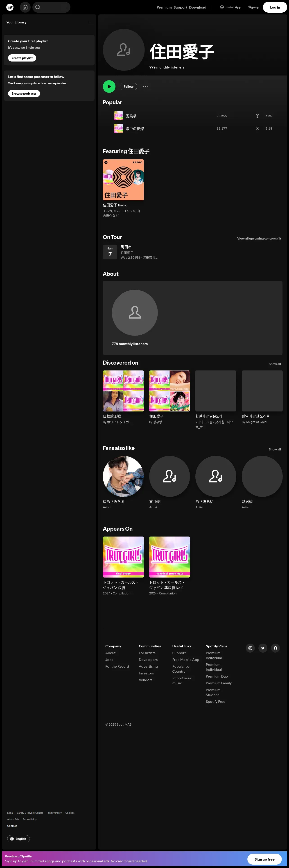Click the Install App download icon
289x868 pixels.
pos(222,7)
